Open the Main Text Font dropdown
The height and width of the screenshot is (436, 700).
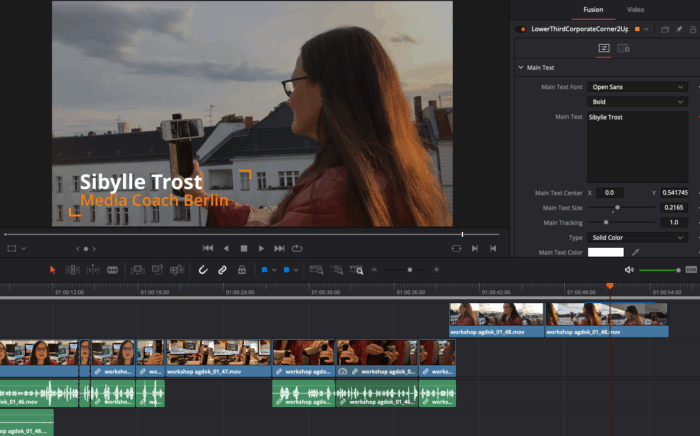(x=637, y=87)
